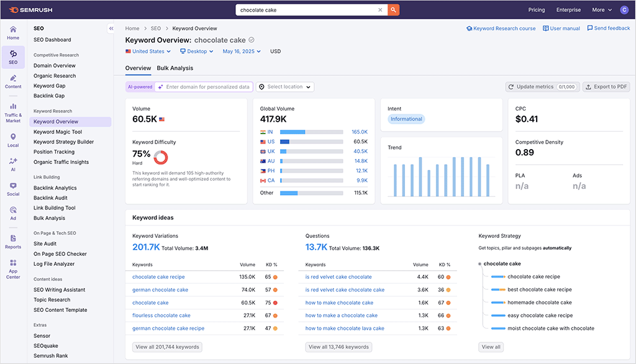Open the User manual link
The width and height of the screenshot is (636, 364).
[x=561, y=29]
